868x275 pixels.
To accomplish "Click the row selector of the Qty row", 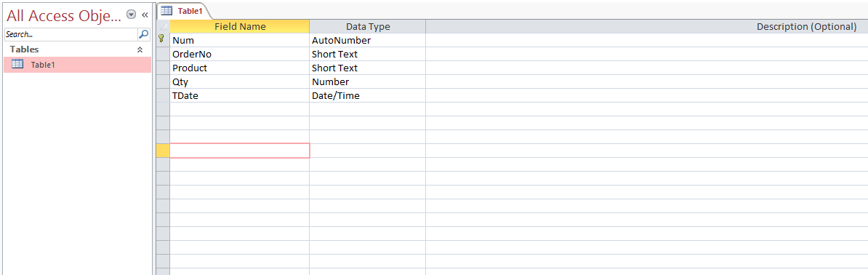I will click(163, 82).
